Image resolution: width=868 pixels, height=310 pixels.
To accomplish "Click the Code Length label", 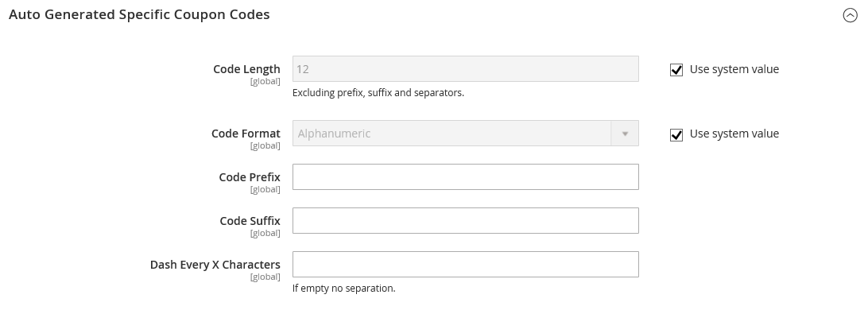I will point(247,69).
